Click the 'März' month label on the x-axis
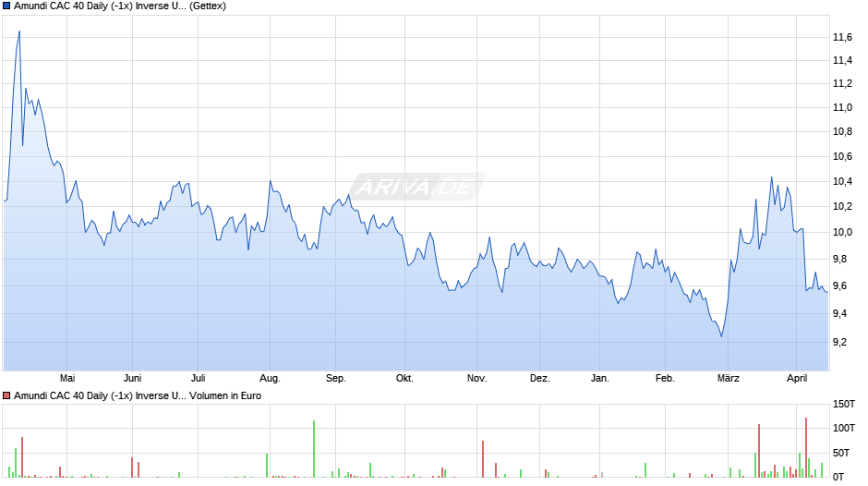Image resolution: width=868 pixels, height=486 pixels. point(728,378)
